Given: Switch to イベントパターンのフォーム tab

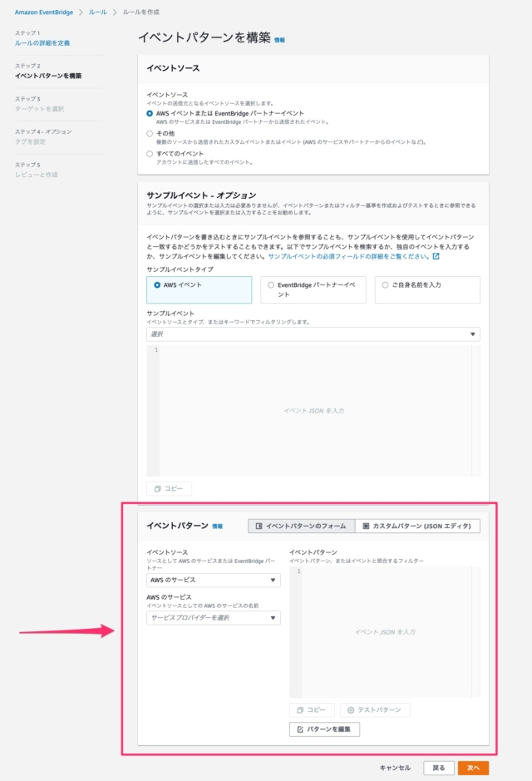Looking at the screenshot, I should click(x=302, y=526).
